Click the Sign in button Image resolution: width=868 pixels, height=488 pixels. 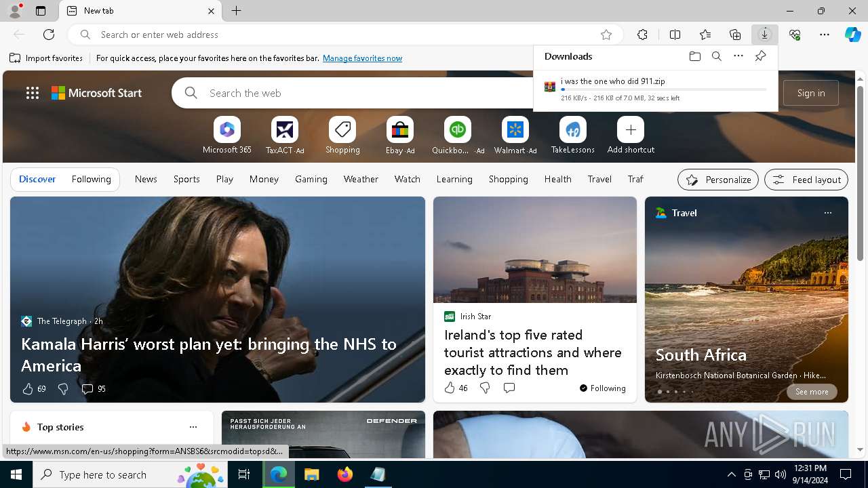point(811,93)
